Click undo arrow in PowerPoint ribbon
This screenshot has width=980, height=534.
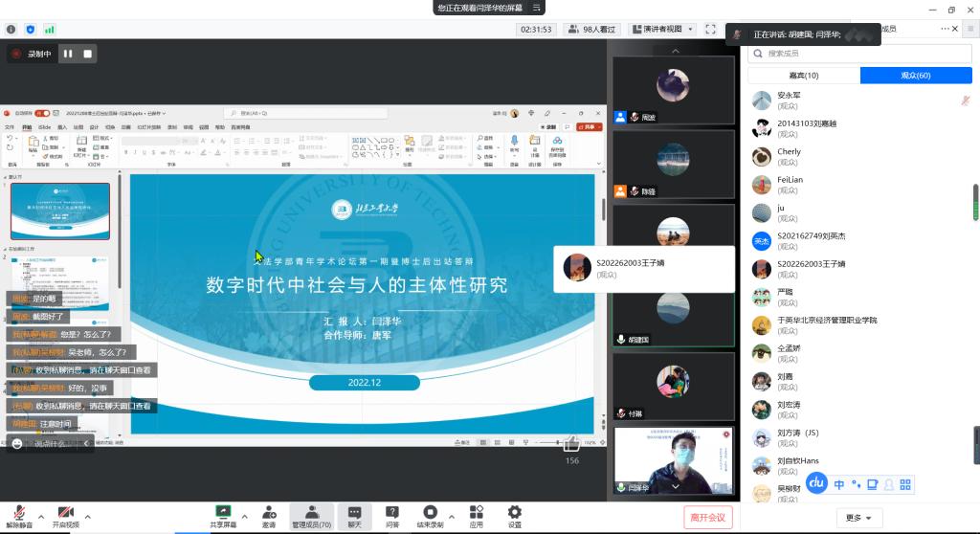coord(10,138)
